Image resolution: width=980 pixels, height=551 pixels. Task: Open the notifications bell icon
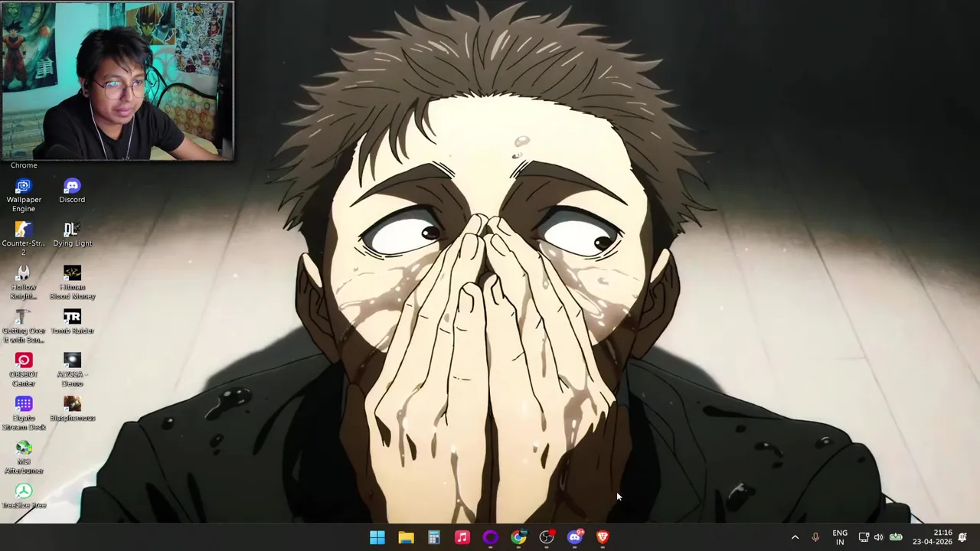point(963,537)
